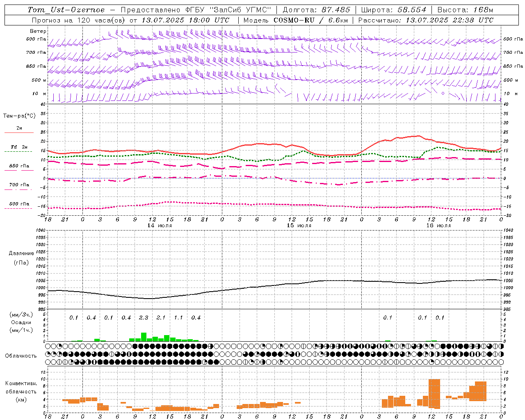Click the Осадки precipitation label
The width and height of the screenshot is (525, 420).
pos(21,322)
